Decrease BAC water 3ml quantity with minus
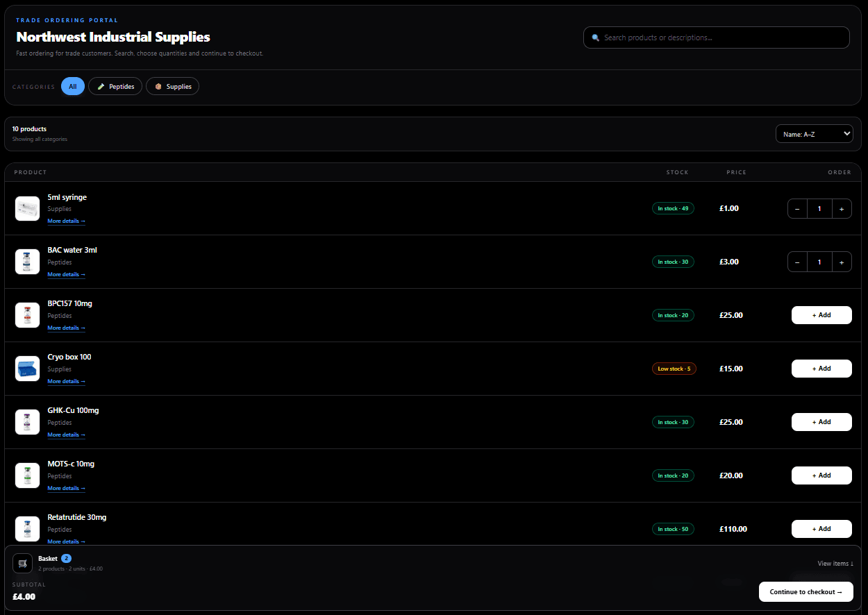 click(797, 262)
